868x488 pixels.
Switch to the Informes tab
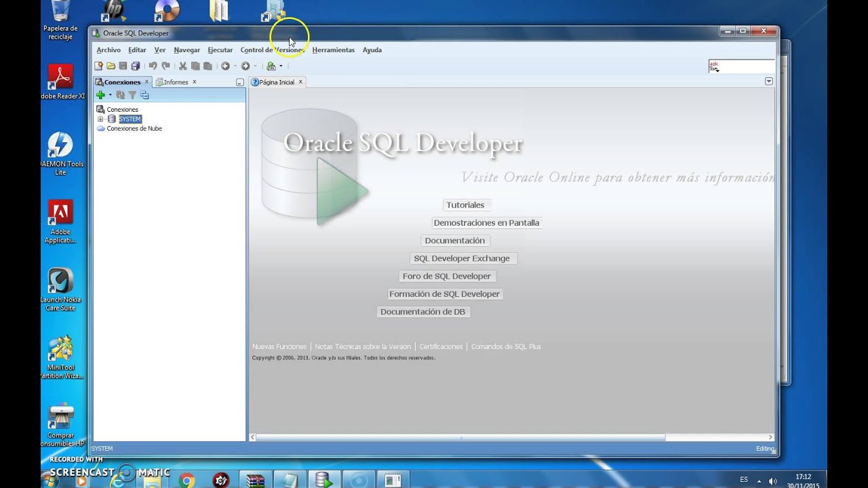coord(176,82)
